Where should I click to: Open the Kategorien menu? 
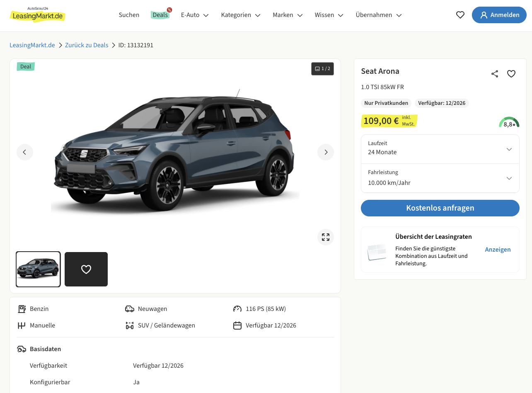coord(241,15)
